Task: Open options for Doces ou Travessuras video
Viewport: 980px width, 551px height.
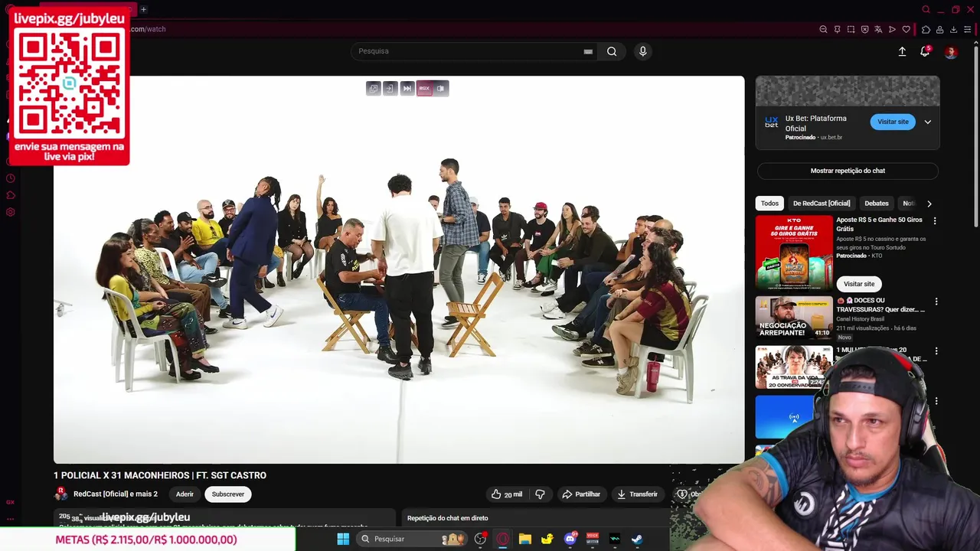Action: point(935,302)
